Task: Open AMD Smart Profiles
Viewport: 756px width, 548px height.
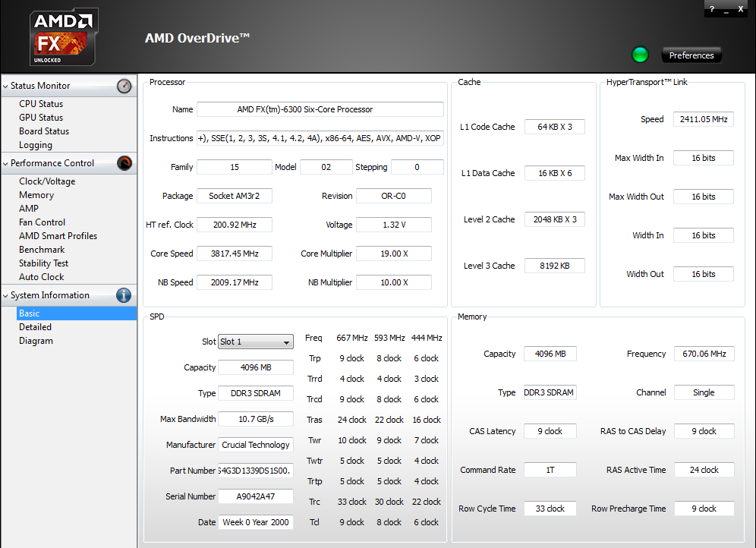Action: click(58, 236)
